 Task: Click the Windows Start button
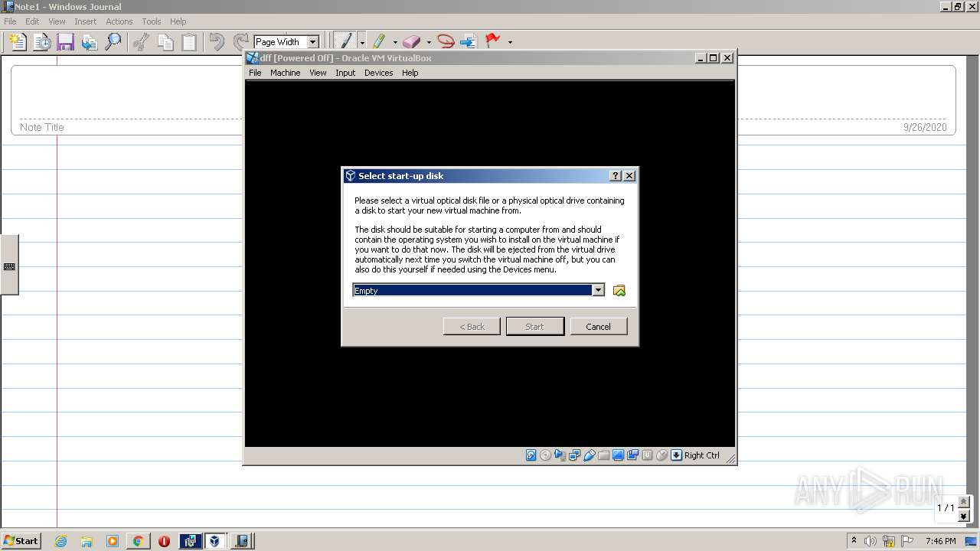pos(21,540)
